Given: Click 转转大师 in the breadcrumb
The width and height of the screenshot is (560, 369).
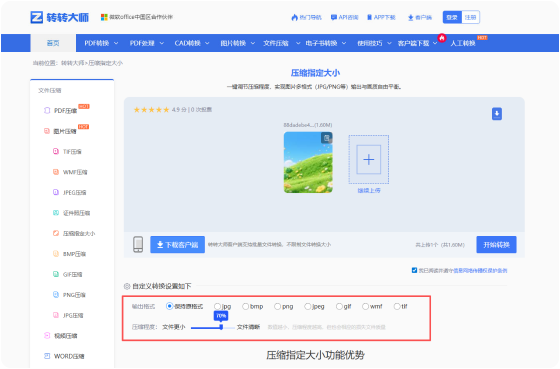Looking at the screenshot, I should [72, 63].
